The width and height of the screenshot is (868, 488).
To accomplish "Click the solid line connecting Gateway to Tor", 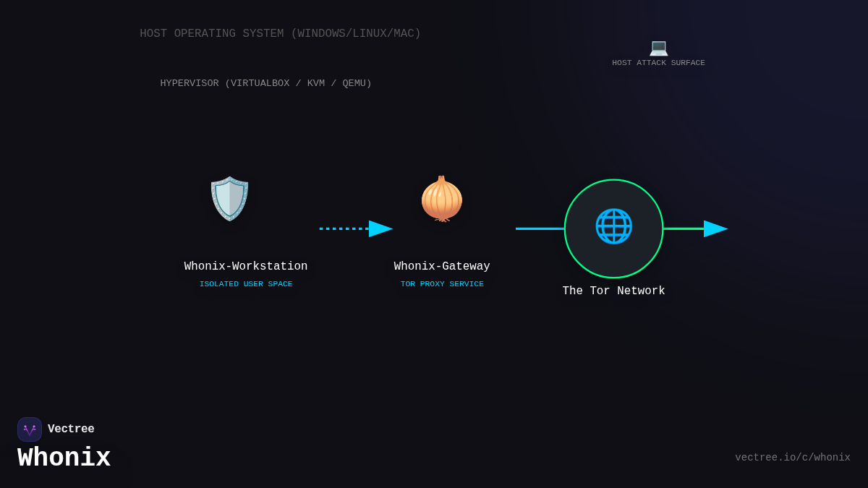I will (539, 228).
